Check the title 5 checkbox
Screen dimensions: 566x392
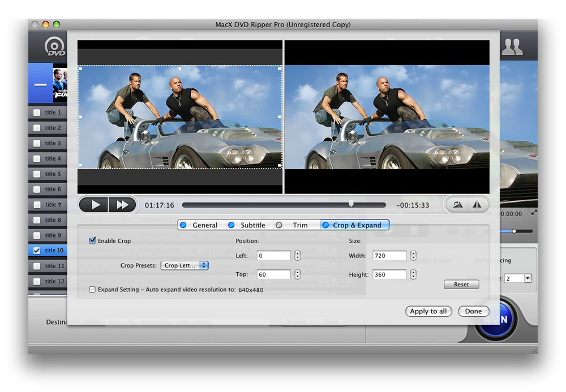(37, 174)
